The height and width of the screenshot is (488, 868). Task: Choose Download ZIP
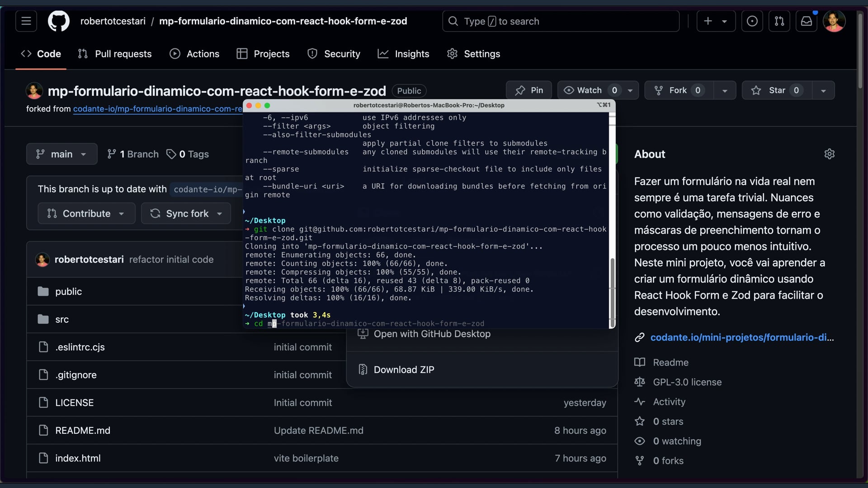(x=482, y=370)
